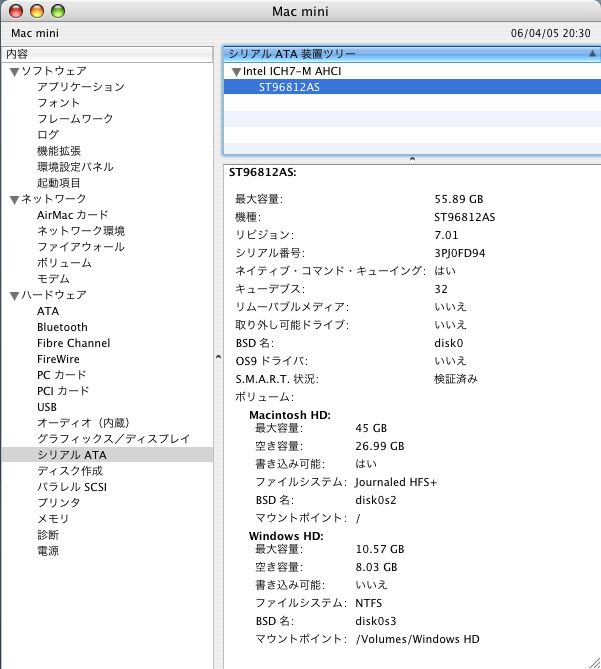
Task: Click the 内容 column header
Action: tap(107, 54)
